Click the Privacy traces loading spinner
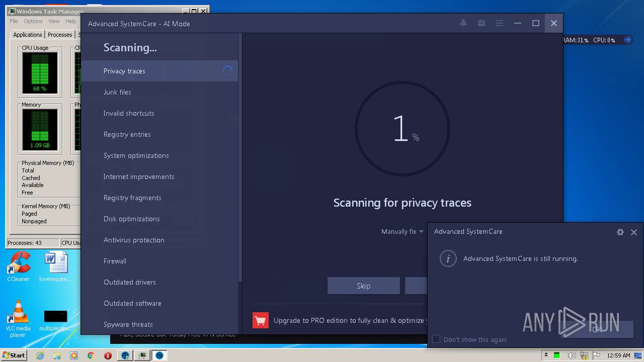The image size is (644, 362). point(227,71)
